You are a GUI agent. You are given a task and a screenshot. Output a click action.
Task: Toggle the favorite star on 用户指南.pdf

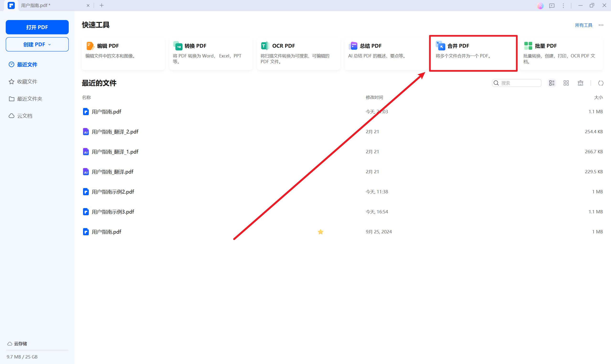321,232
